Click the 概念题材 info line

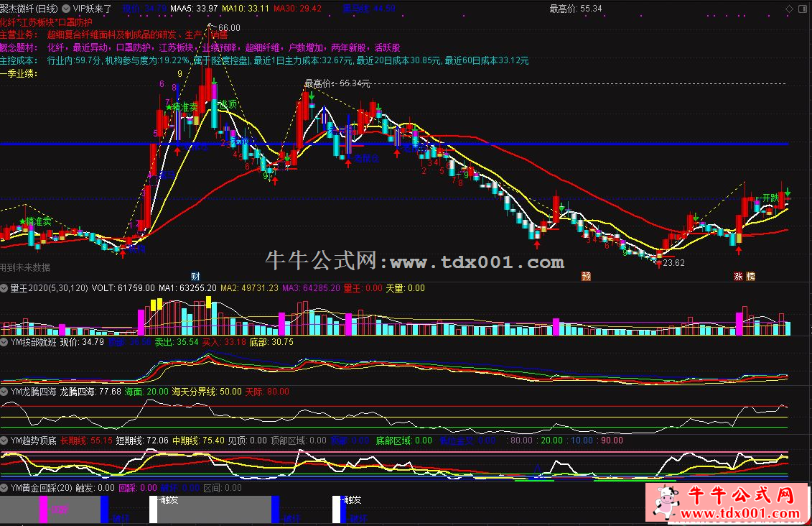(x=200, y=47)
